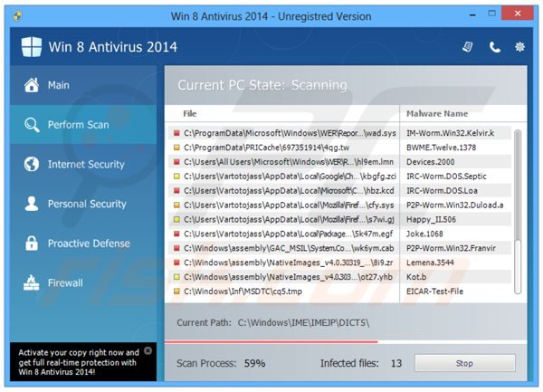
Task: Select the BWME.Twelve.1378 entry
Action: [442, 148]
